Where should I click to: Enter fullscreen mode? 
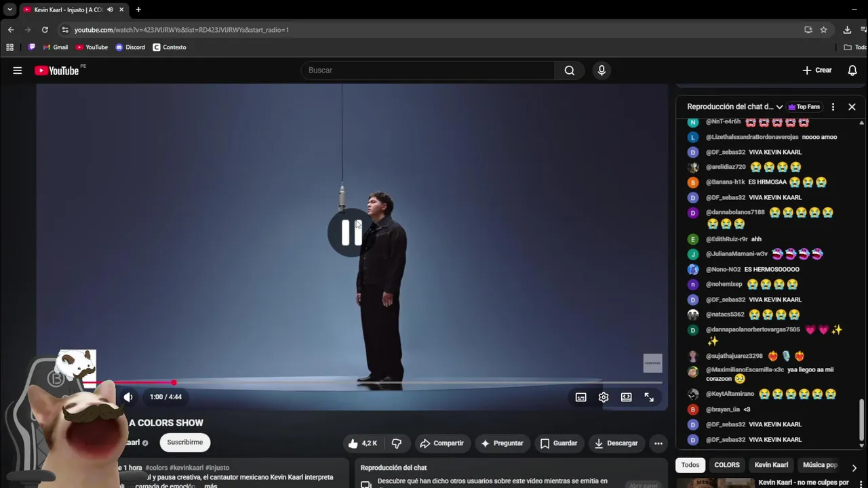tap(649, 397)
